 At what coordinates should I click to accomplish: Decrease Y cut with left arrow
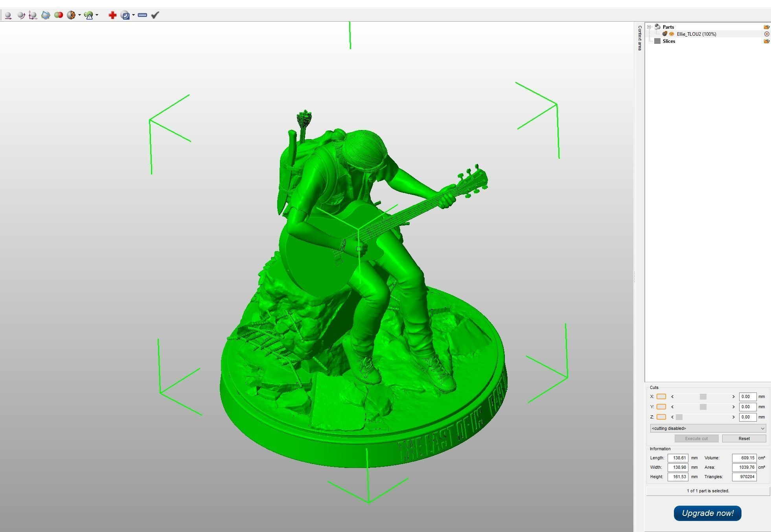pyautogui.click(x=672, y=407)
